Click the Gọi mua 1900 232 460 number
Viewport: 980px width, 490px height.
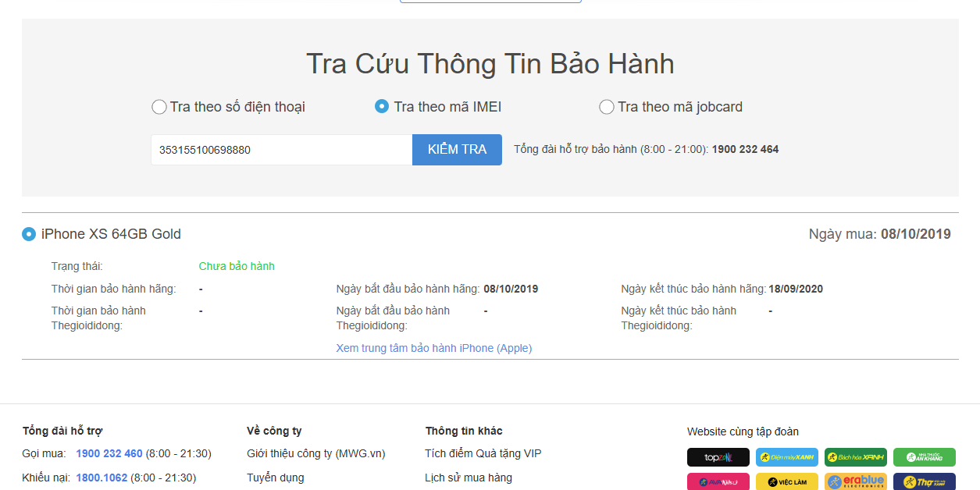[109, 453]
